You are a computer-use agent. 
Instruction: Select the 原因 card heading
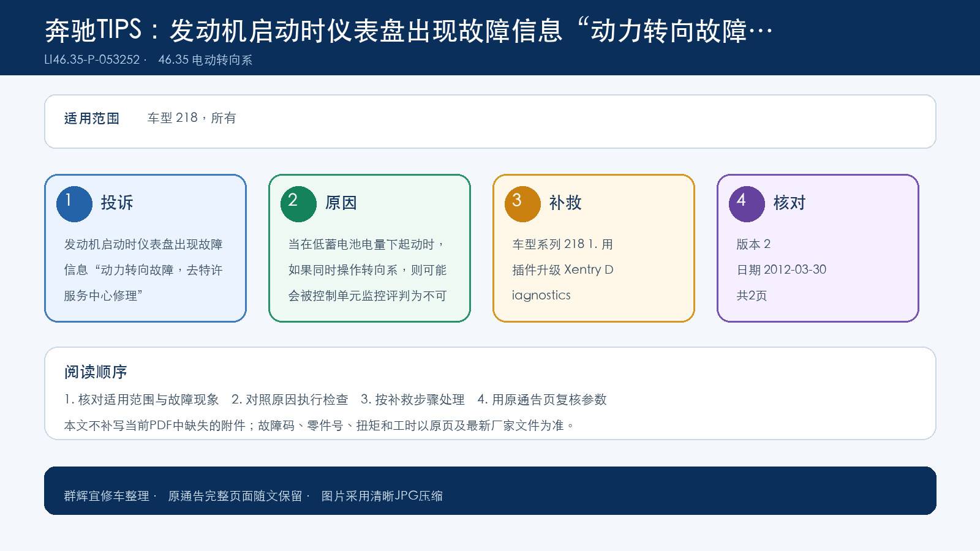click(341, 203)
